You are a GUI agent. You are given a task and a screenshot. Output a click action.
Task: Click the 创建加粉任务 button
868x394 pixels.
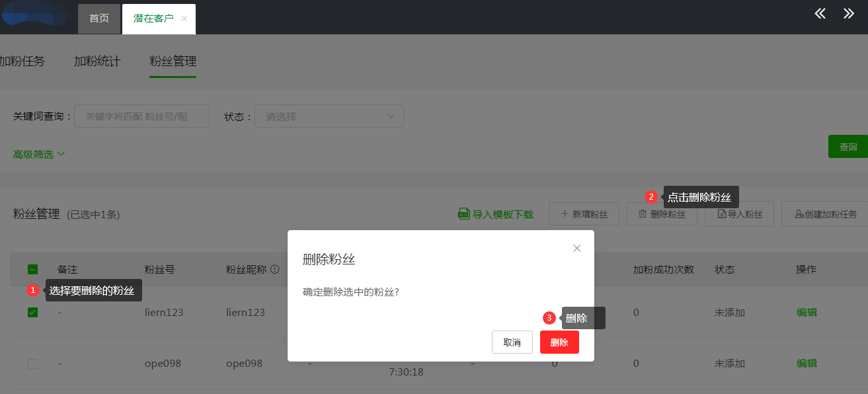click(x=825, y=214)
